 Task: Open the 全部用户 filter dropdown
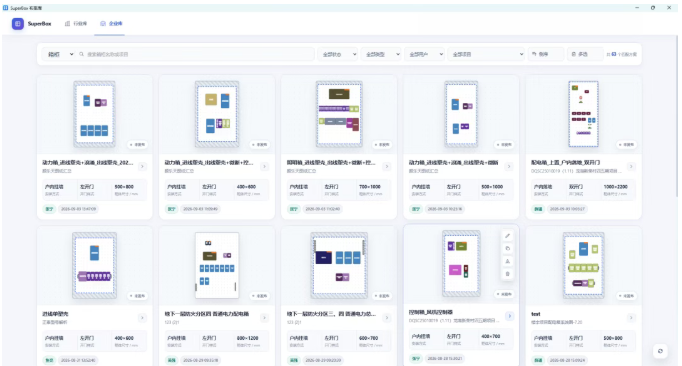[x=425, y=54]
